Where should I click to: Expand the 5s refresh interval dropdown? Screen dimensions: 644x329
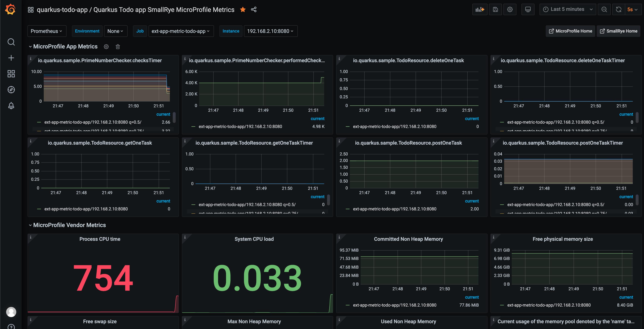[x=632, y=10]
